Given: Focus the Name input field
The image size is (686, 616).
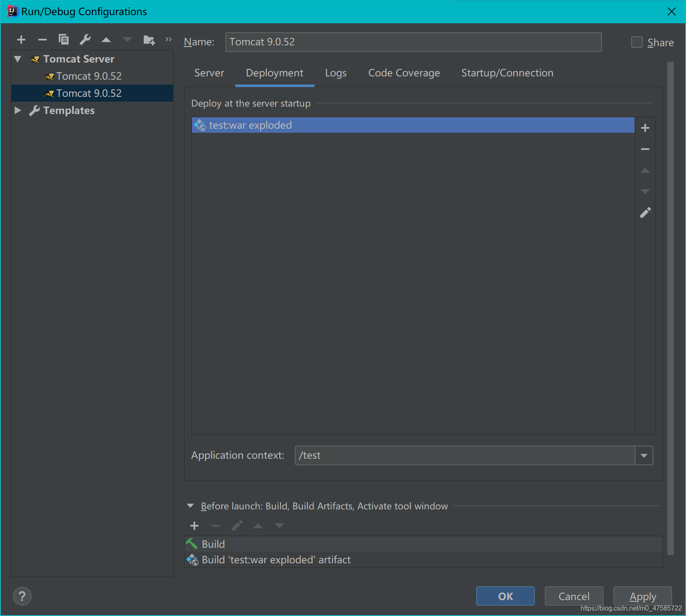Looking at the screenshot, I should (x=413, y=42).
